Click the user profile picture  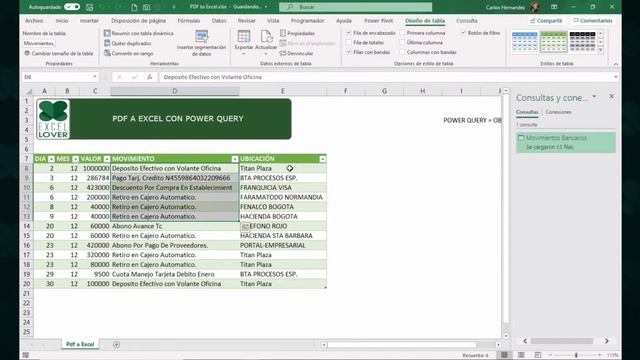tap(535, 7)
